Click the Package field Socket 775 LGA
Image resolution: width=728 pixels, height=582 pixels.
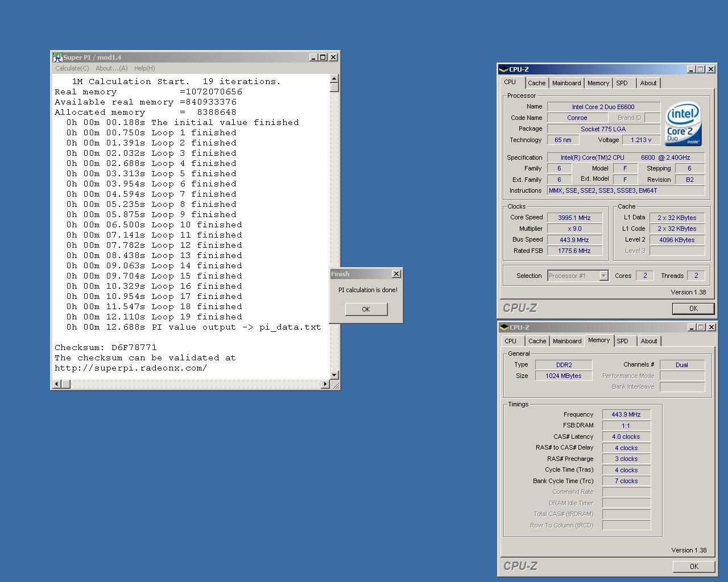[x=603, y=129]
